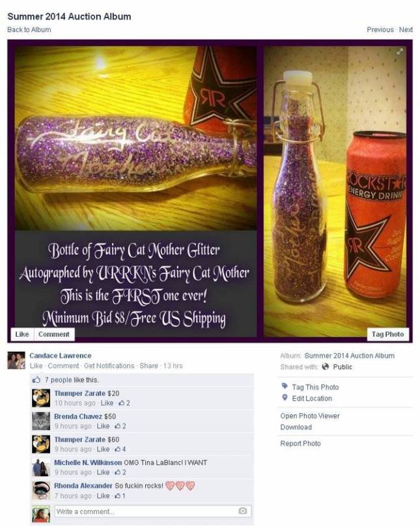Click the Tag Photo button on image
This screenshot has width=420, height=527.
[x=387, y=334]
